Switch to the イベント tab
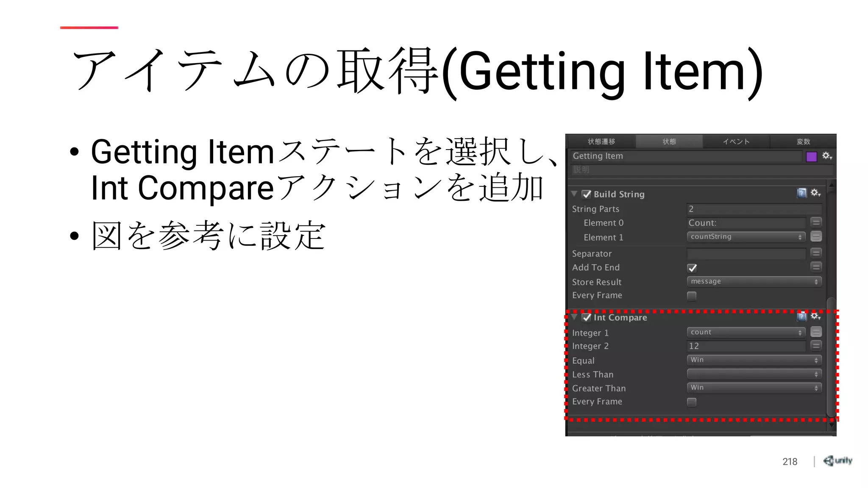868x488 pixels. [736, 141]
